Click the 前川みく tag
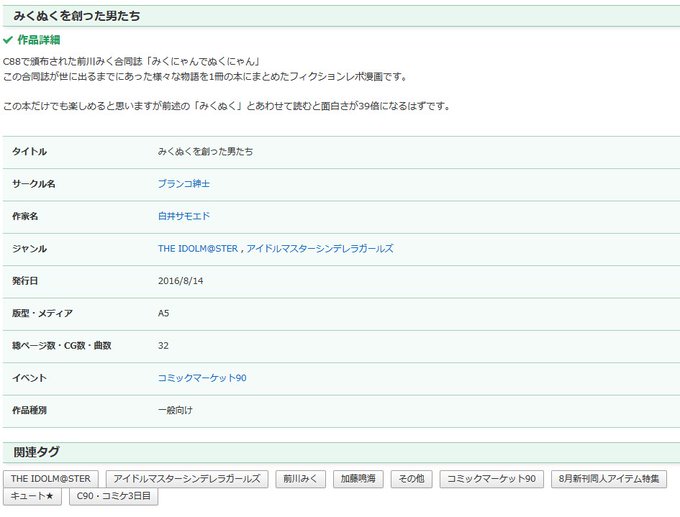Viewport: 680px width, 517px height. [301, 479]
